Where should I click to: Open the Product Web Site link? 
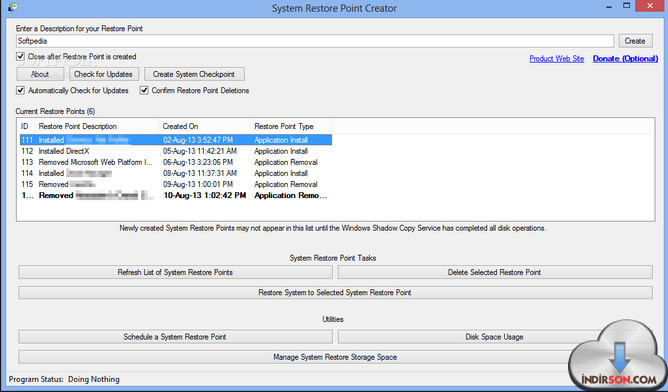(x=556, y=58)
